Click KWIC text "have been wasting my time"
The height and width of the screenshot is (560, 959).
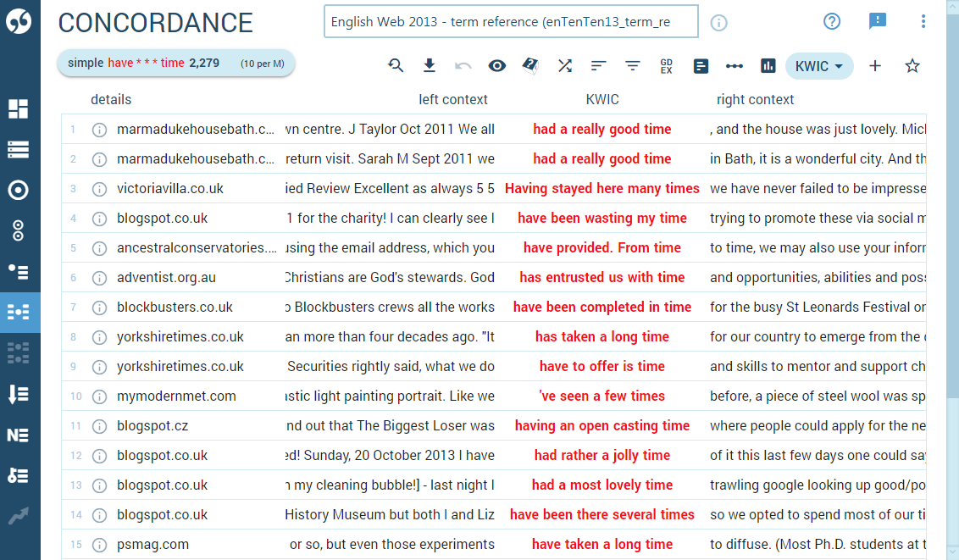pos(602,219)
